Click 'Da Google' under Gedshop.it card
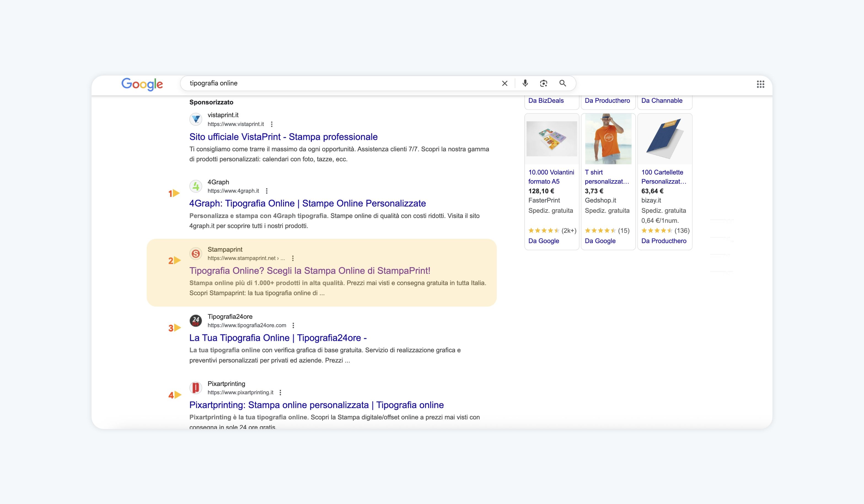This screenshot has height=504, width=864. point(600,241)
